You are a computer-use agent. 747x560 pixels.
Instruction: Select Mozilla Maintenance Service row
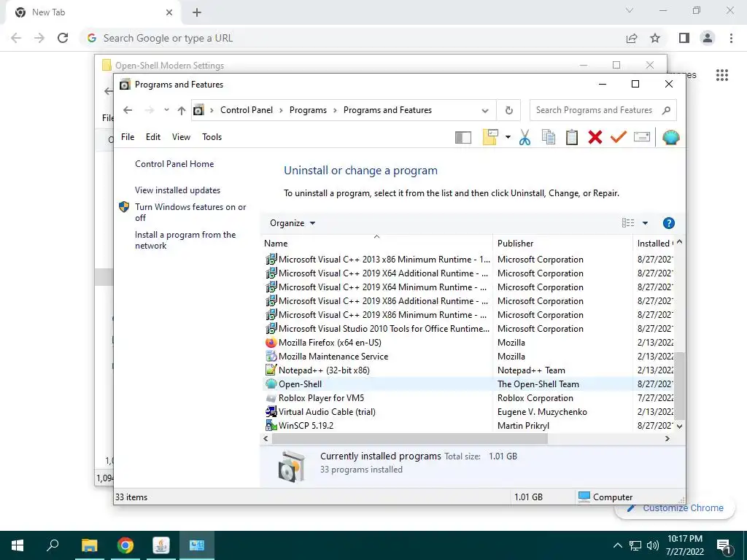coord(467,356)
